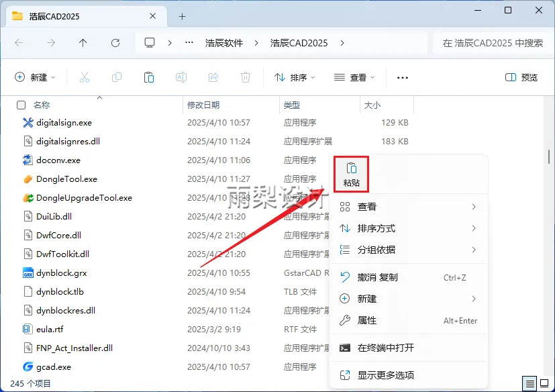This screenshot has height=392, width=555.
Task: Click the Rename icon in toolbar
Action: [181, 77]
